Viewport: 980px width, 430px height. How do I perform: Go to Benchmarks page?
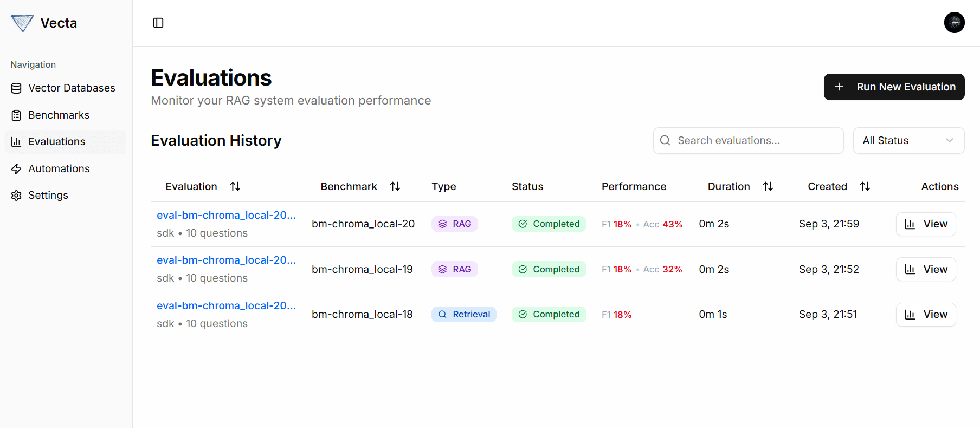(59, 115)
